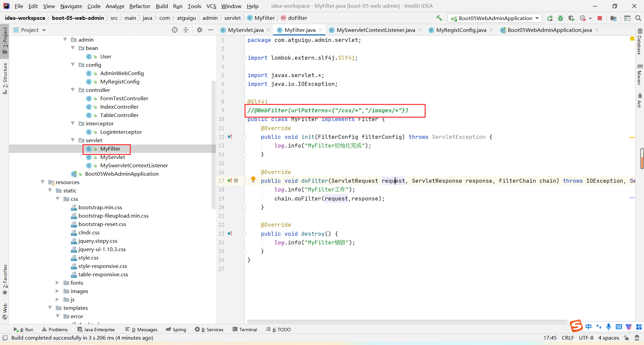Switch to the MyServlet.java editor tab

click(x=246, y=30)
